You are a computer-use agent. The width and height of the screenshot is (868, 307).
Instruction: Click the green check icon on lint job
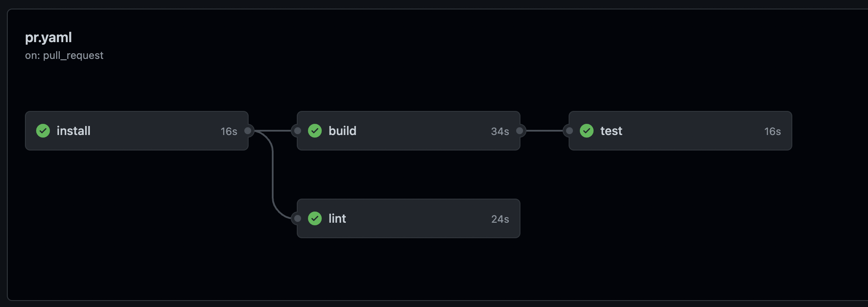tap(315, 218)
